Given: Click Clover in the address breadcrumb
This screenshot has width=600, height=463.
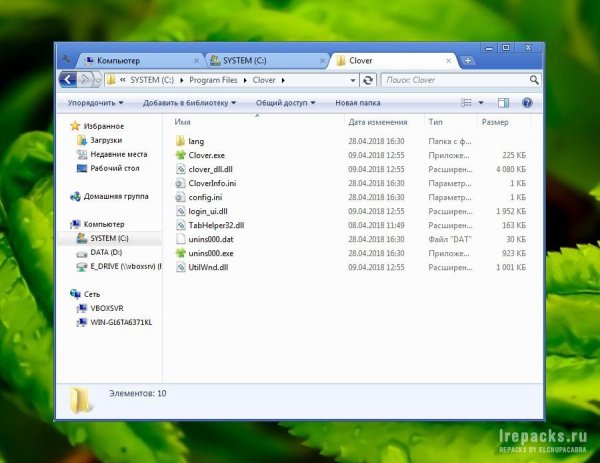Looking at the screenshot, I should coord(264,80).
